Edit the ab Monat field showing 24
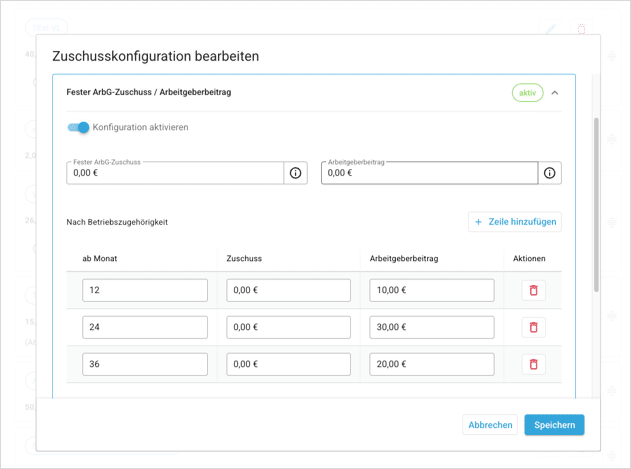 point(145,327)
